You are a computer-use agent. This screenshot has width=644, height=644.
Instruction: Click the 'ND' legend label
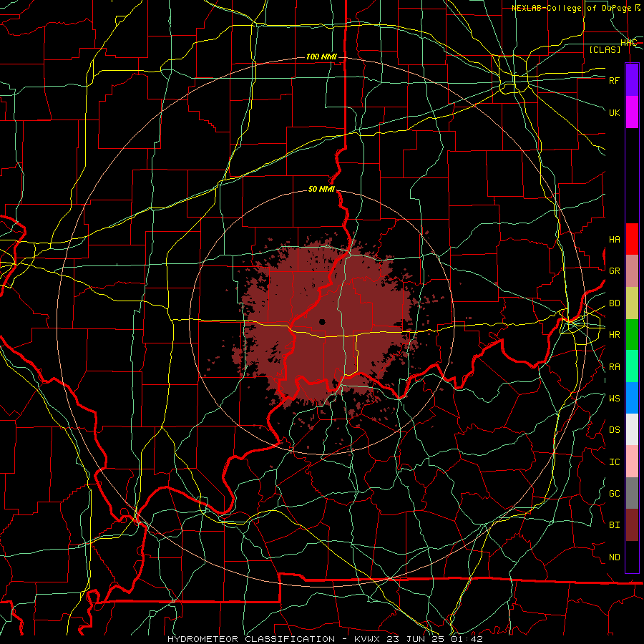(614, 557)
